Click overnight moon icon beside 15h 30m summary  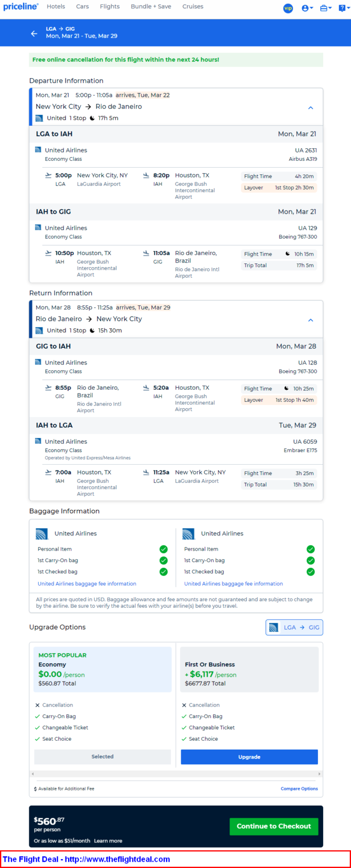pos(92,331)
